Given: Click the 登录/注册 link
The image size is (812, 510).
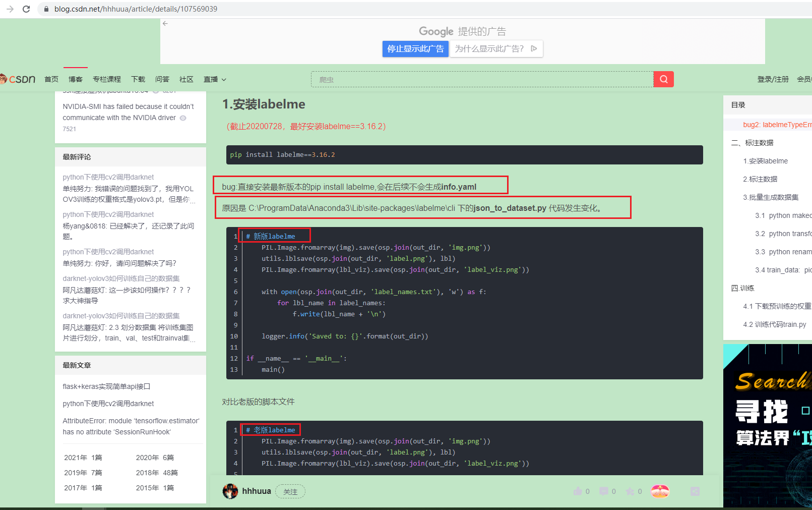Looking at the screenshot, I should click(x=773, y=79).
